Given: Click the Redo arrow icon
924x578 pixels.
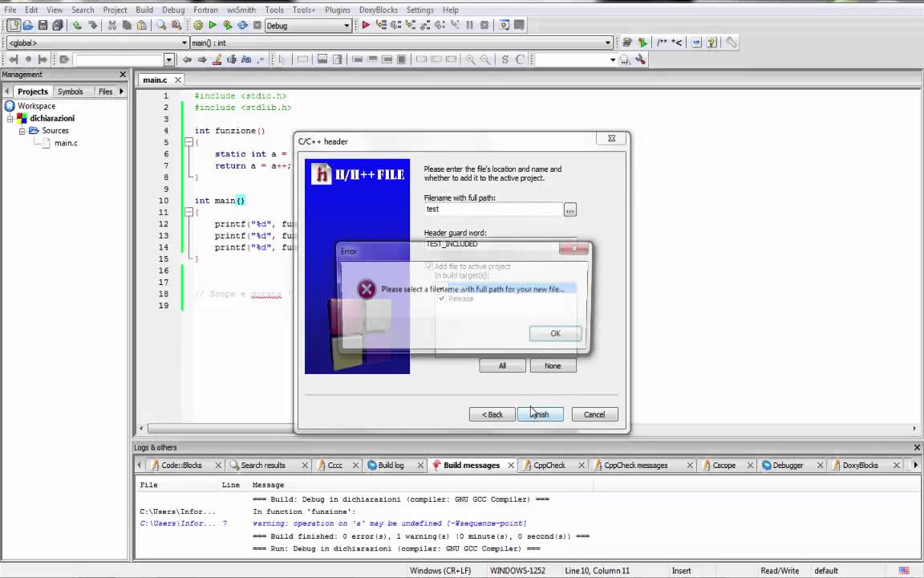Looking at the screenshot, I should click(x=92, y=26).
